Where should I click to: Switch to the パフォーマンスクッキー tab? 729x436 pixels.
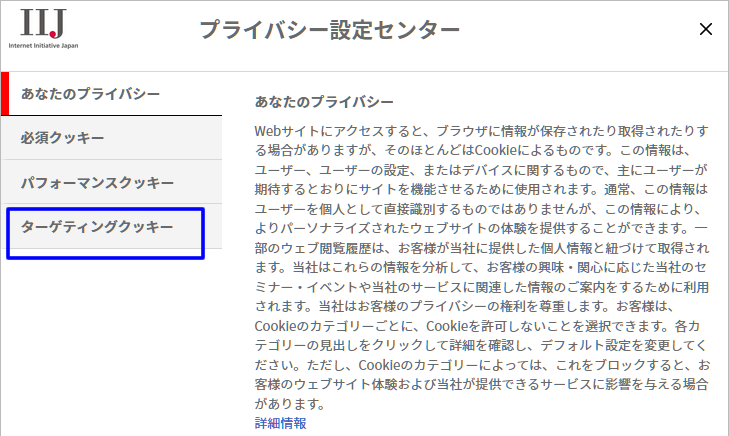[x=112, y=183]
